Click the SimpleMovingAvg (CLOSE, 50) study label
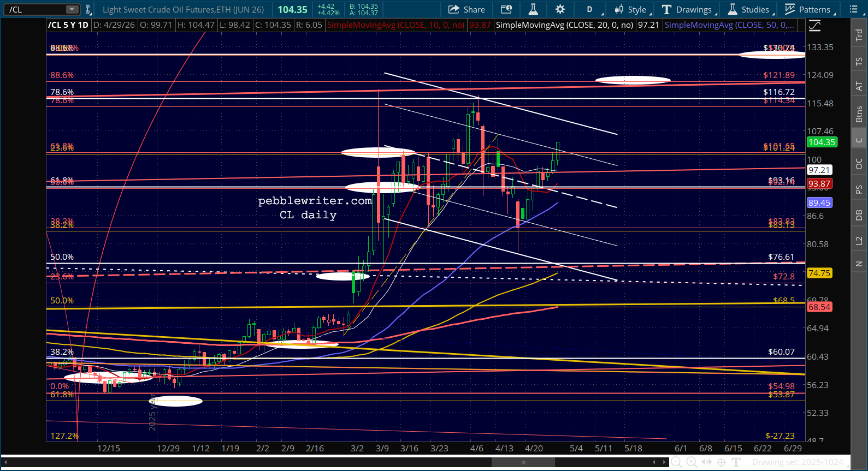The image size is (868, 471). tap(729, 25)
